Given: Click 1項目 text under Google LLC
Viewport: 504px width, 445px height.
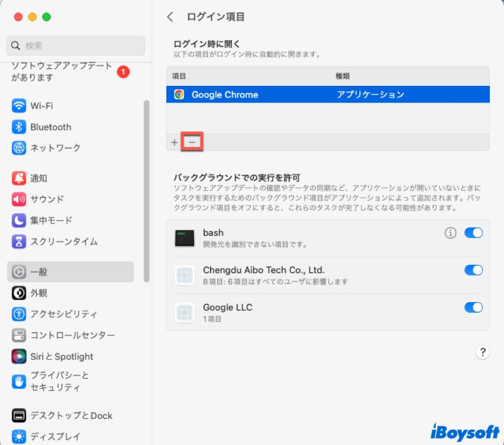Looking at the screenshot, I should [x=212, y=319].
